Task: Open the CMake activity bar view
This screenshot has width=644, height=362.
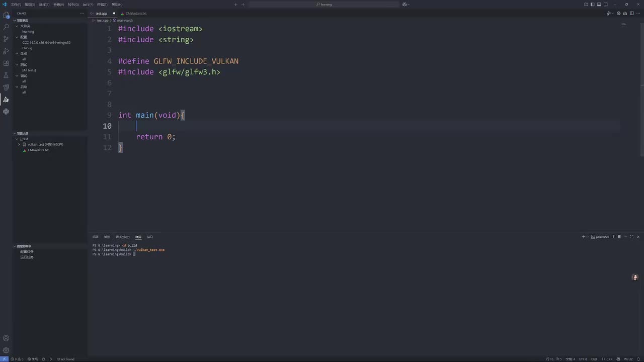Action: (6, 100)
